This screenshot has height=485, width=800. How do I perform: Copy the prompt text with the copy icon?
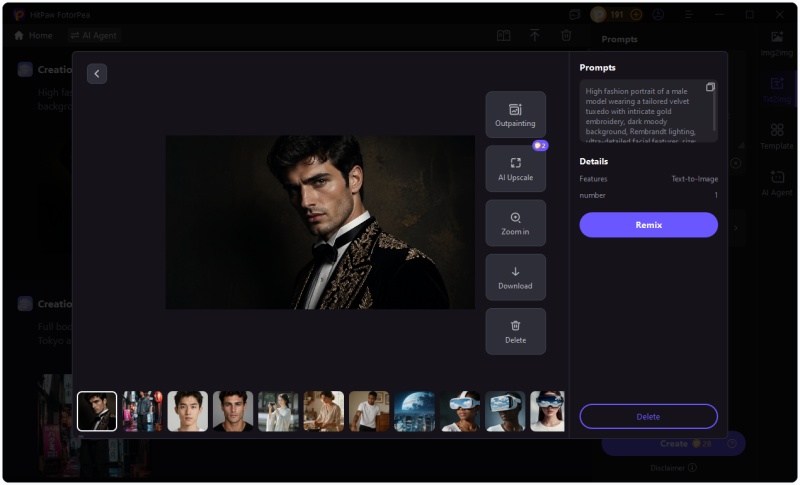[x=710, y=87]
